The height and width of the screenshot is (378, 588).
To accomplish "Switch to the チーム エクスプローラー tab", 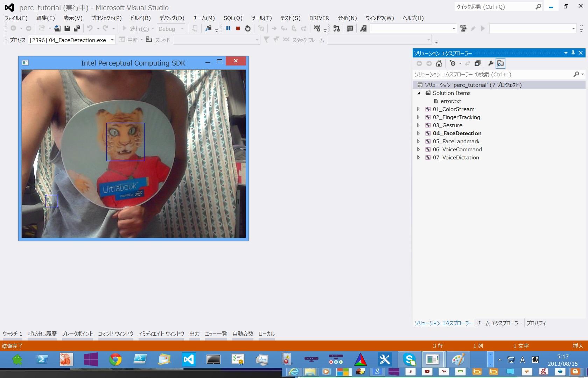I will tap(499, 323).
